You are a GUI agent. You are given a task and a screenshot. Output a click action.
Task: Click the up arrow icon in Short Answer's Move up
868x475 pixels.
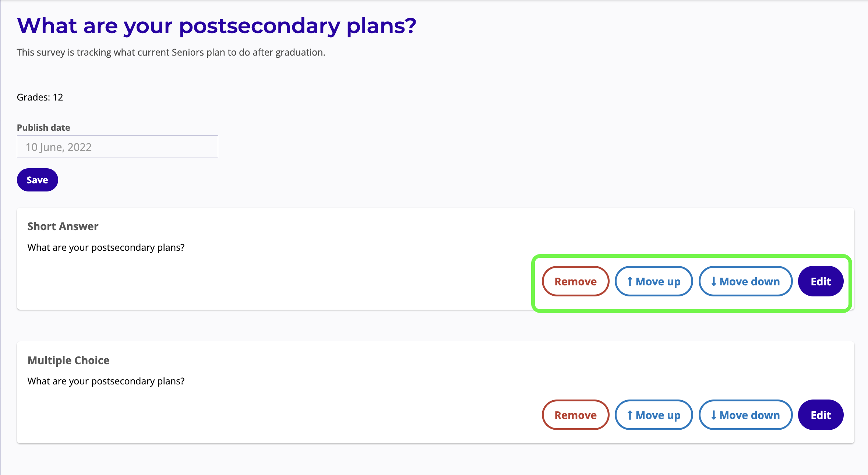[x=630, y=282]
